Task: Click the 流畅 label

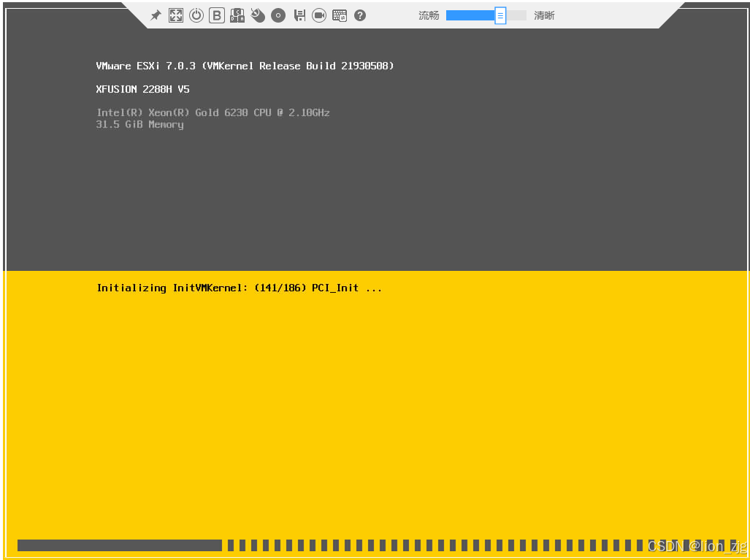Action: pos(429,15)
